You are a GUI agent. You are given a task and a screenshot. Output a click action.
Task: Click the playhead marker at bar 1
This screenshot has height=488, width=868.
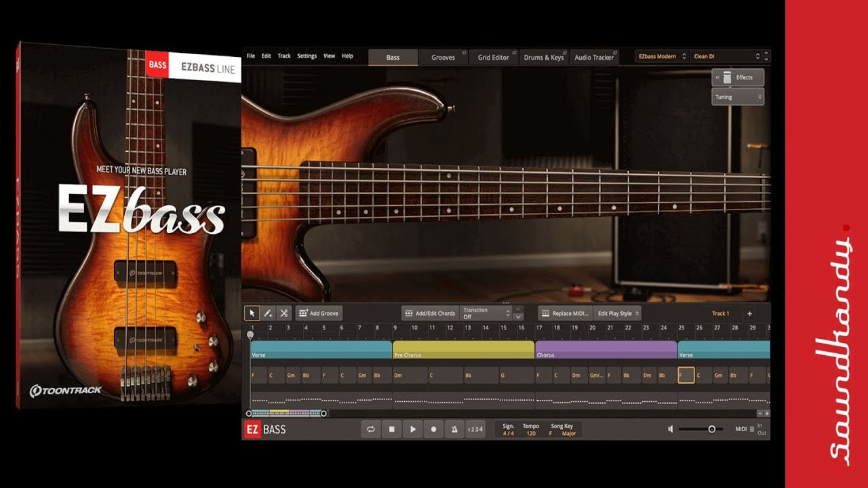[x=250, y=334]
